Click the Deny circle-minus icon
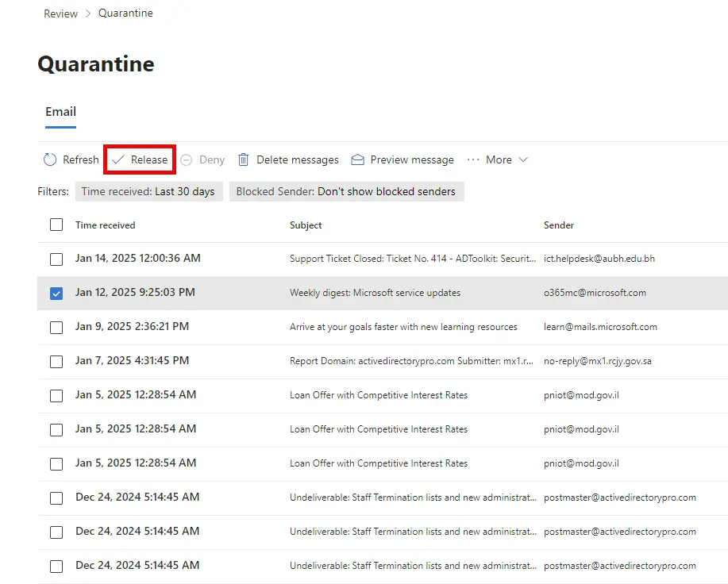The width and height of the screenshot is (728, 584). (187, 160)
